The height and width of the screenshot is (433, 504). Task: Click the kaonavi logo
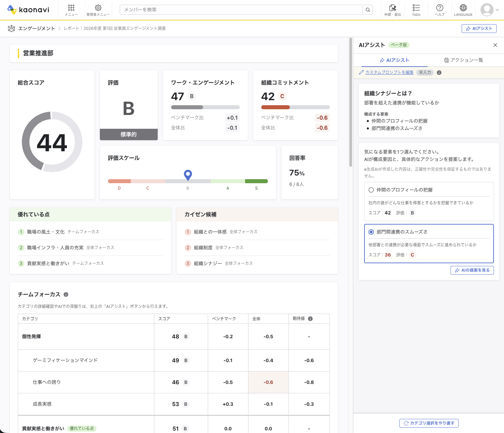tap(28, 10)
